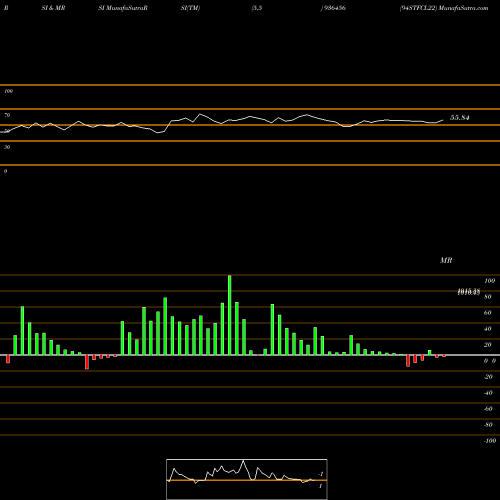The image size is (500, 500).
Task: Click the RSI scale label 100
Action: tap(8, 91)
